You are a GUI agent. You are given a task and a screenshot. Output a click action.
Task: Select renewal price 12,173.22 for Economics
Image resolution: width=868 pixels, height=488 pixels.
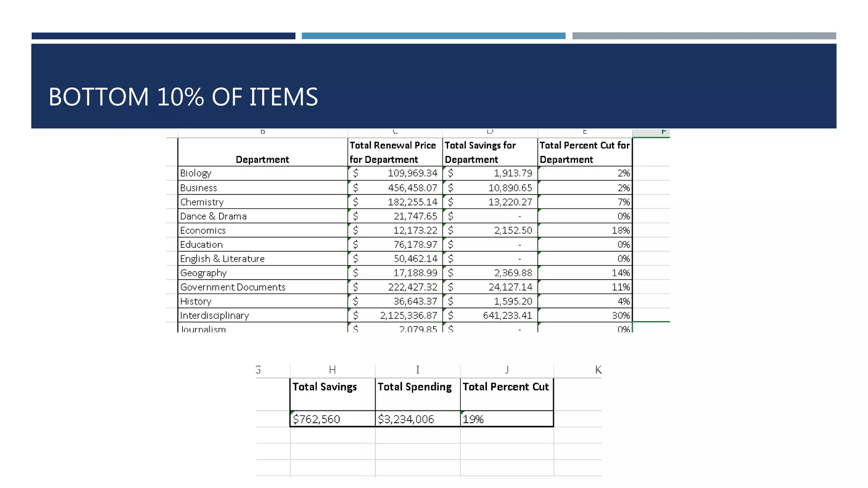click(x=395, y=230)
